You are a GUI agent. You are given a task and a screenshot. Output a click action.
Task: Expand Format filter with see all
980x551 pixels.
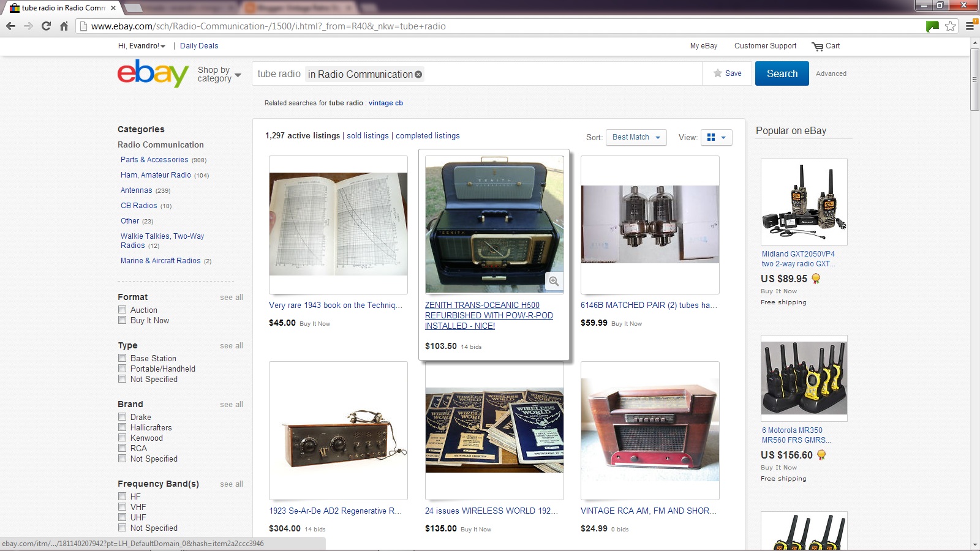coord(232,298)
